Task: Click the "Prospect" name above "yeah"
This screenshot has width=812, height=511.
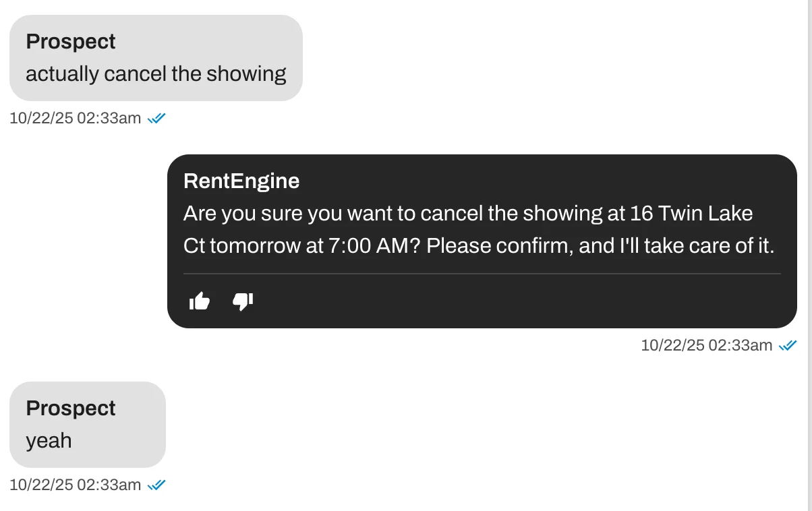Action: [x=71, y=409]
